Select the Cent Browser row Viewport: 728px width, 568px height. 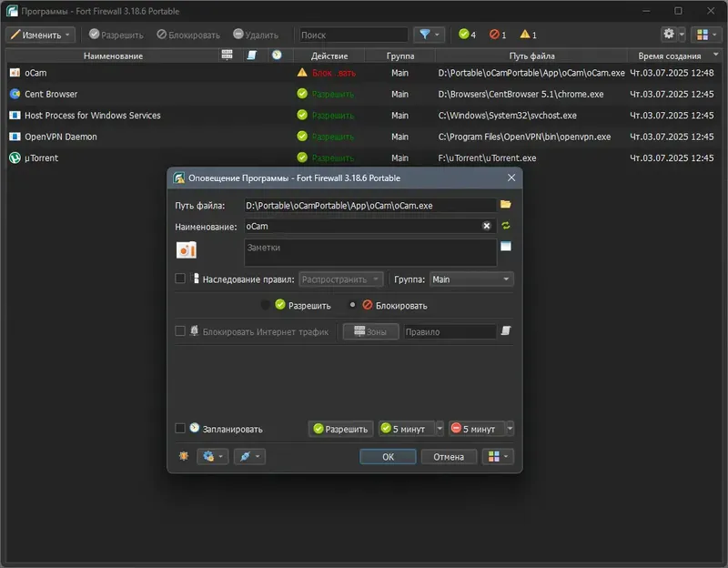pos(361,94)
